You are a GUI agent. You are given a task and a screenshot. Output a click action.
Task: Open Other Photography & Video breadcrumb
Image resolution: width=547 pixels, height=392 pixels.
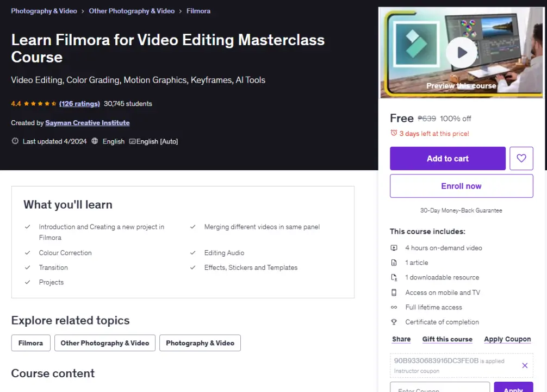pos(132,11)
